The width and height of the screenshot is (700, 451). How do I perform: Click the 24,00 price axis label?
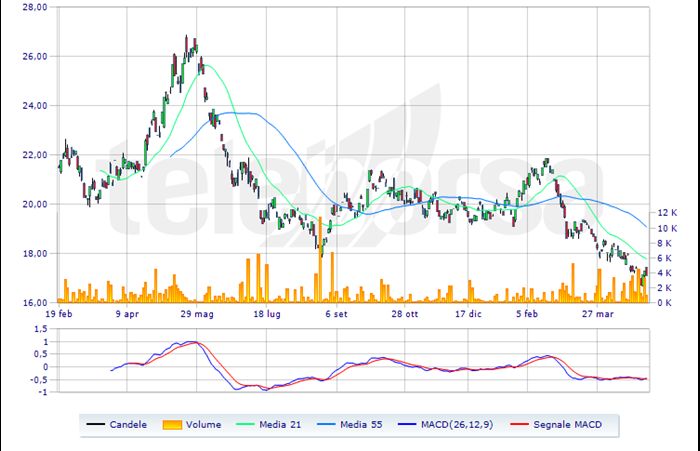click(x=34, y=106)
